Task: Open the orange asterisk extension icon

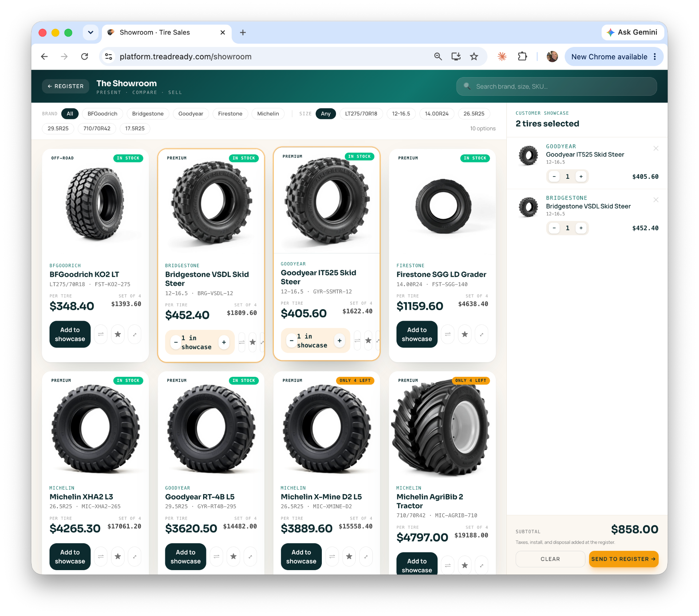Action: [x=502, y=56]
